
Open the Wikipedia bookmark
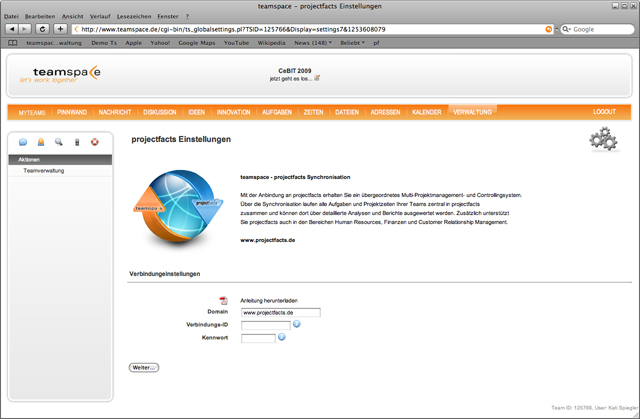[271, 43]
